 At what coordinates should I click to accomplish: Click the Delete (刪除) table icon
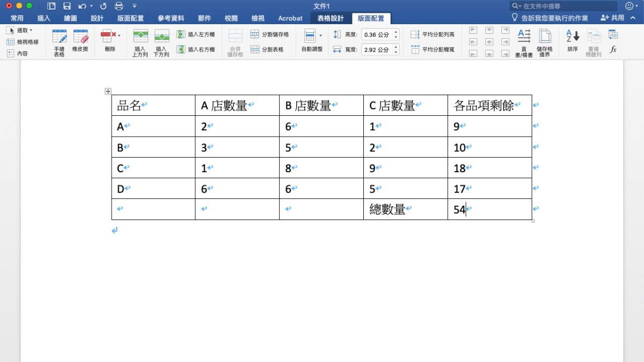pyautogui.click(x=108, y=36)
